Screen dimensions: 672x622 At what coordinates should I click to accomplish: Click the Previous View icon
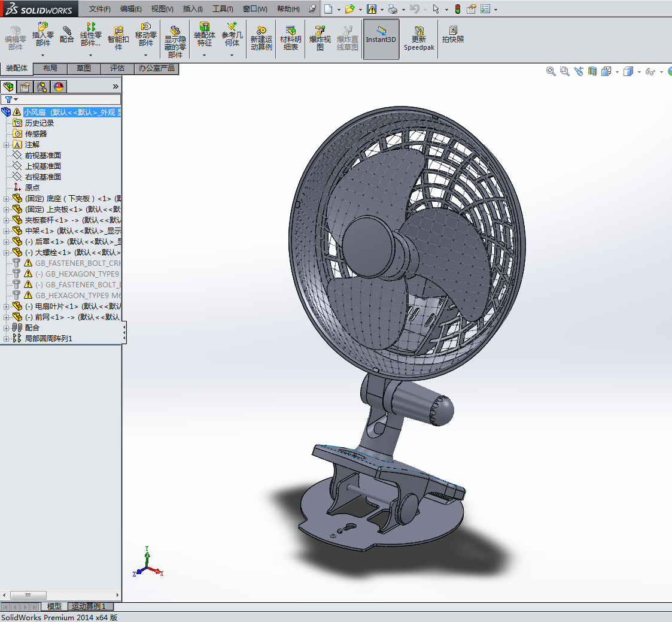click(579, 71)
